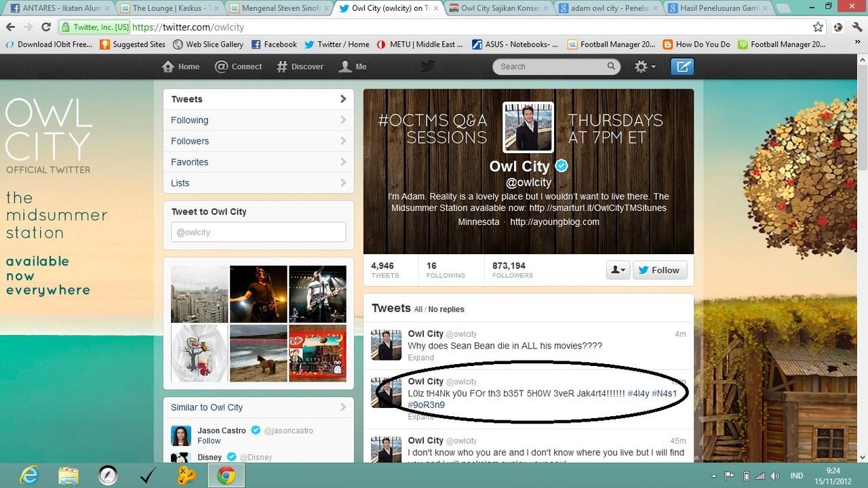Open the KitKat photo thumbnail
This screenshot has width=868, height=488.
point(317,353)
